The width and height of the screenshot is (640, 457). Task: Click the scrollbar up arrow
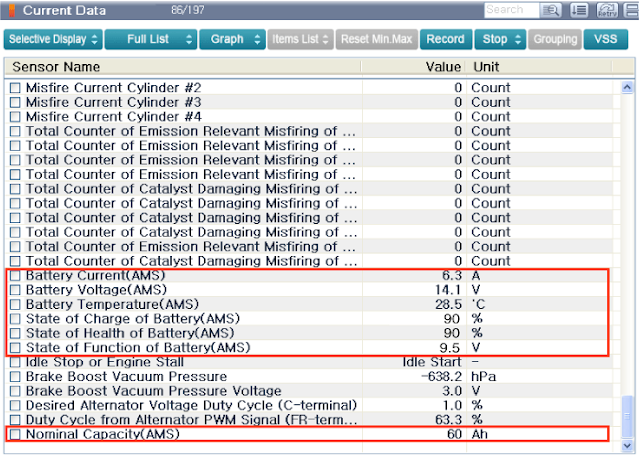[x=627, y=87]
